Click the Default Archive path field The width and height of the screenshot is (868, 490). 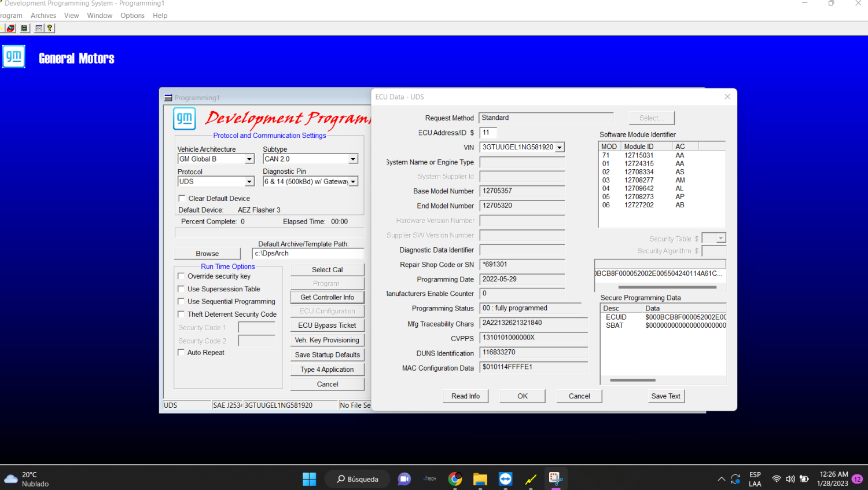point(308,254)
